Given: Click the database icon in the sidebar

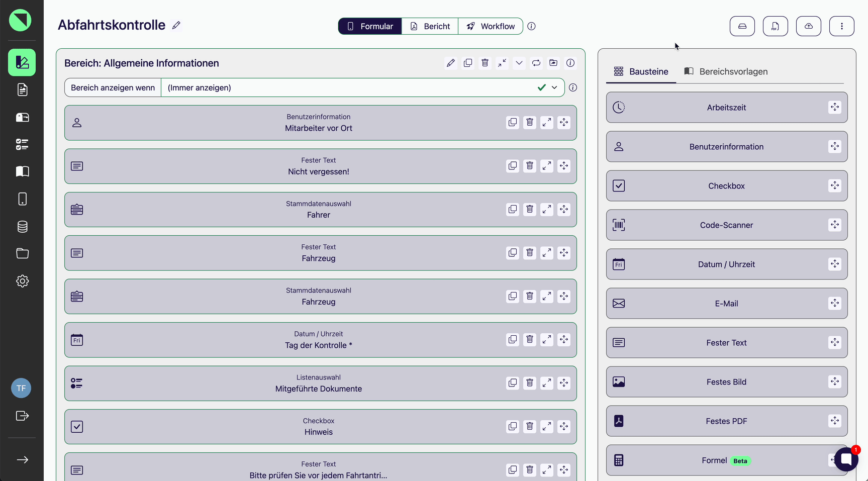Looking at the screenshot, I should click(22, 227).
